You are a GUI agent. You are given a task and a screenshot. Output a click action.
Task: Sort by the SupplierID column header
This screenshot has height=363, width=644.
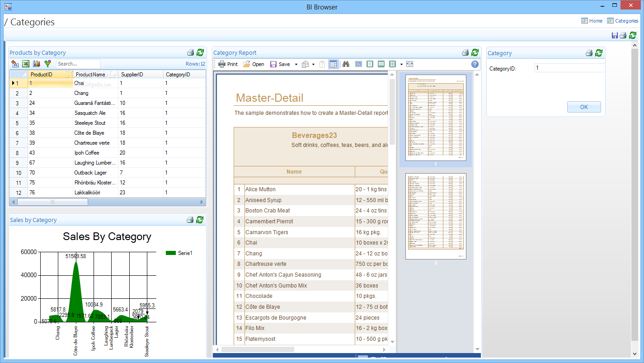click(141, 74)
